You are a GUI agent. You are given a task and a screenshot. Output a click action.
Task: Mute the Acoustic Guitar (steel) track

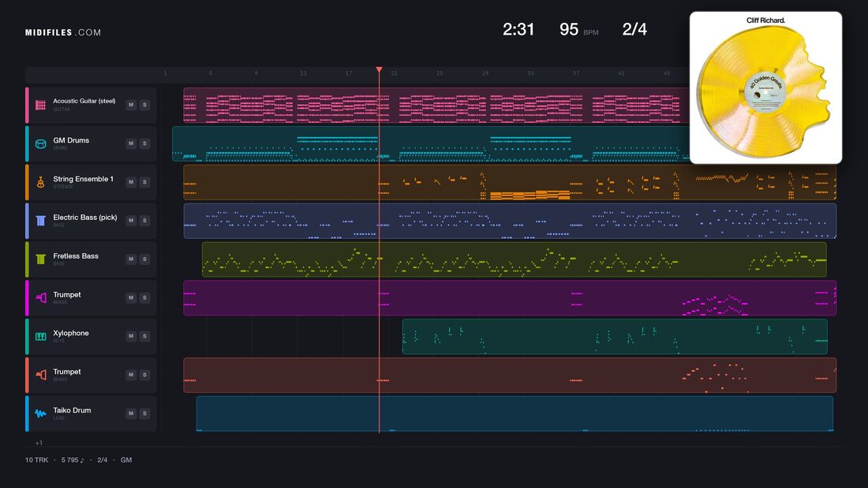tap(131, 105)
